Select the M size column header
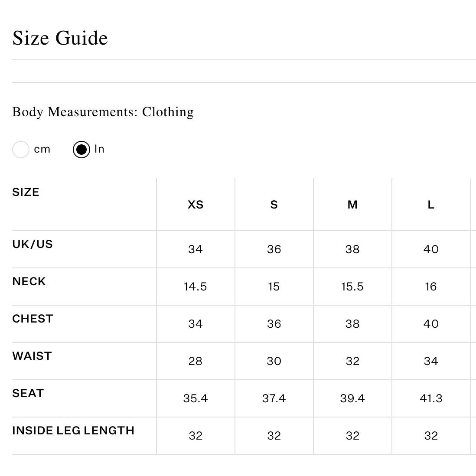 352,205
